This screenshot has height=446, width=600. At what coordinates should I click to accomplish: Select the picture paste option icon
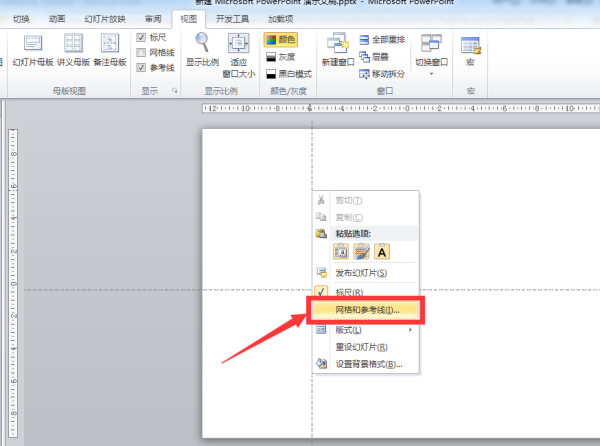click(362, 251)
